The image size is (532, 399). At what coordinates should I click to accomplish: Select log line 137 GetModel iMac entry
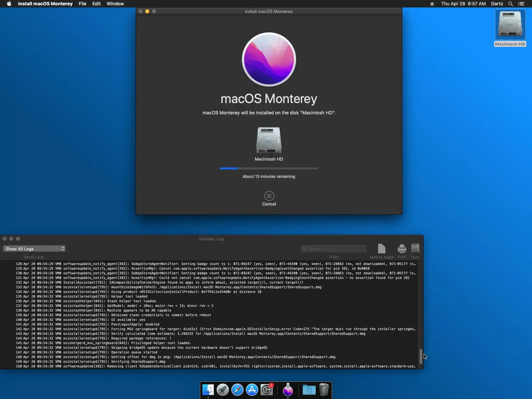tap(209, 306)
